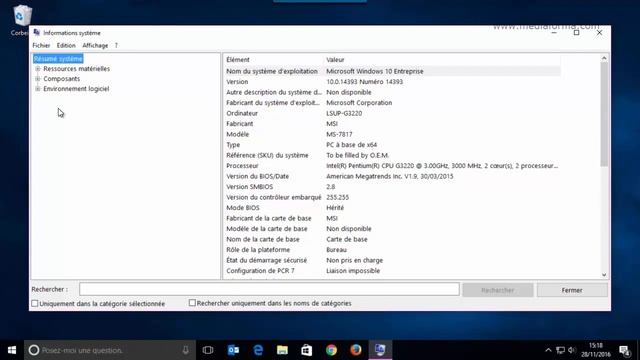Select the Version SMBIOS row

[x=392, y=187]
